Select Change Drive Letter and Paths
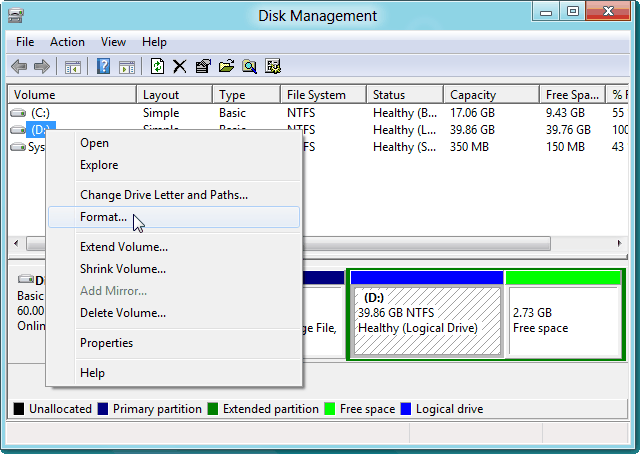 [174, 195]
